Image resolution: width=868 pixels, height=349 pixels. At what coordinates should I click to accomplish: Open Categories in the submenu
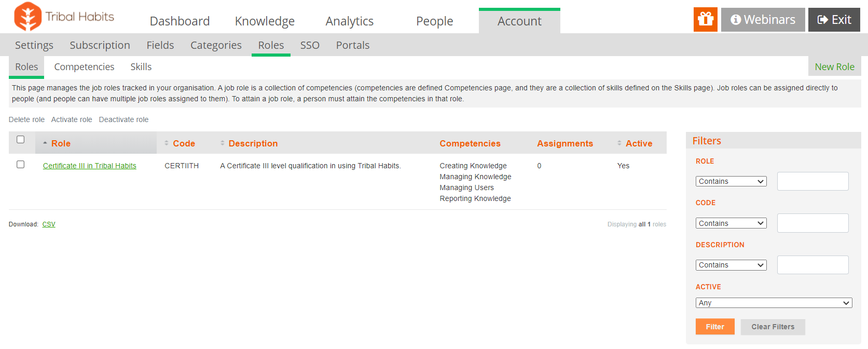pyautogui.click(x=216, y=45)
